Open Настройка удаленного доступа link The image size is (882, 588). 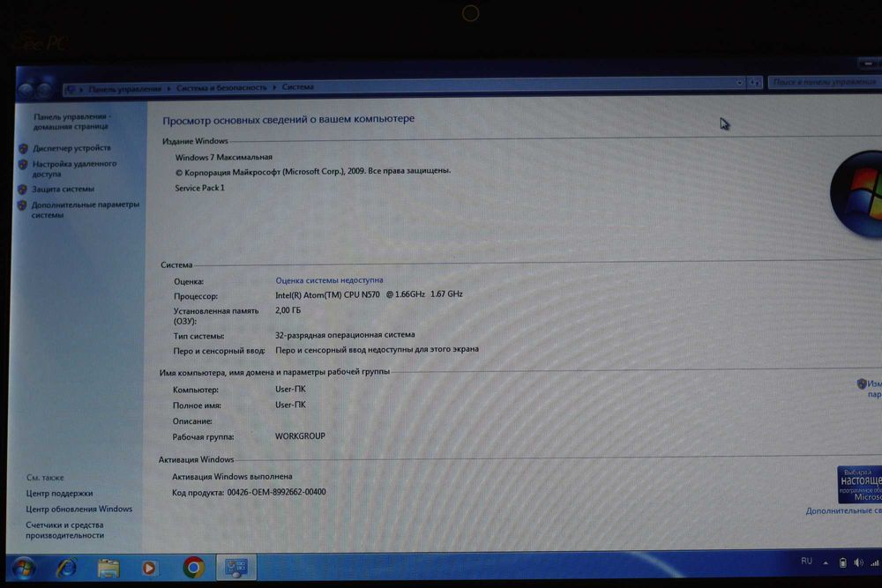(74, 168)
